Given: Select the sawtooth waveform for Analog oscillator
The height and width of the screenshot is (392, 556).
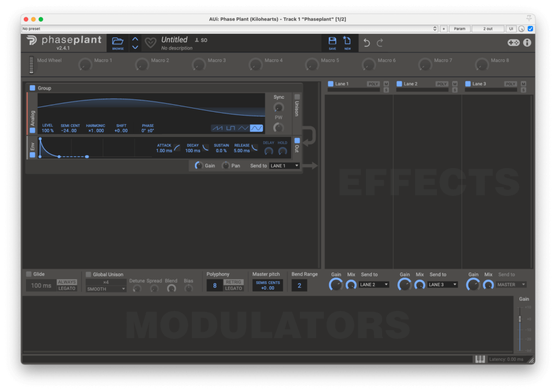Looking at the screenshot, I should tap(217, 128).
